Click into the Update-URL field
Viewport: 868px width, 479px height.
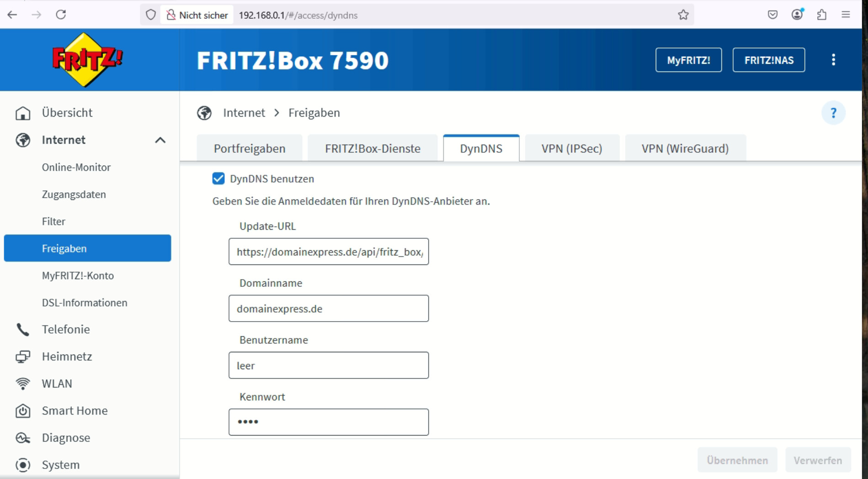point(329,251)
